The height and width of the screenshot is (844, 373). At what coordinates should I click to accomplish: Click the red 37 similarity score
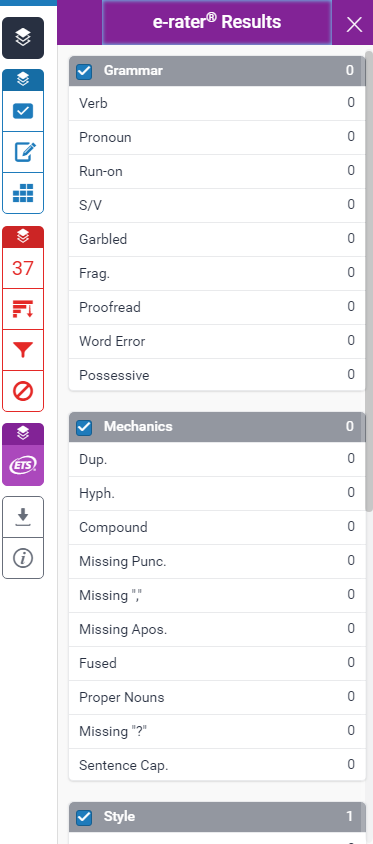23,268
